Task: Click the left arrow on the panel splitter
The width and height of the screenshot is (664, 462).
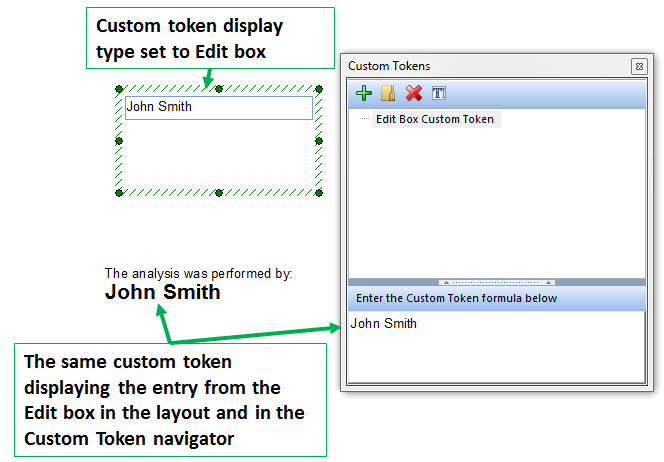Action: (445, 282)
